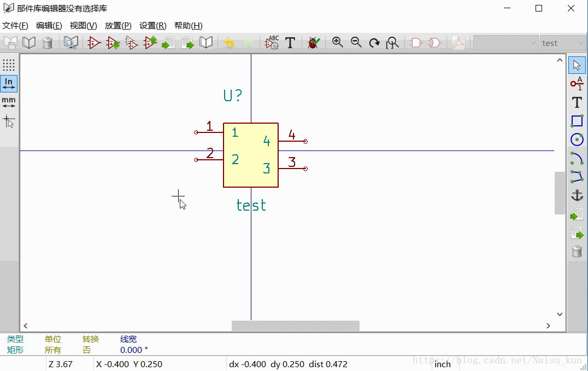Select the test value field on canvas

[251, 205]
